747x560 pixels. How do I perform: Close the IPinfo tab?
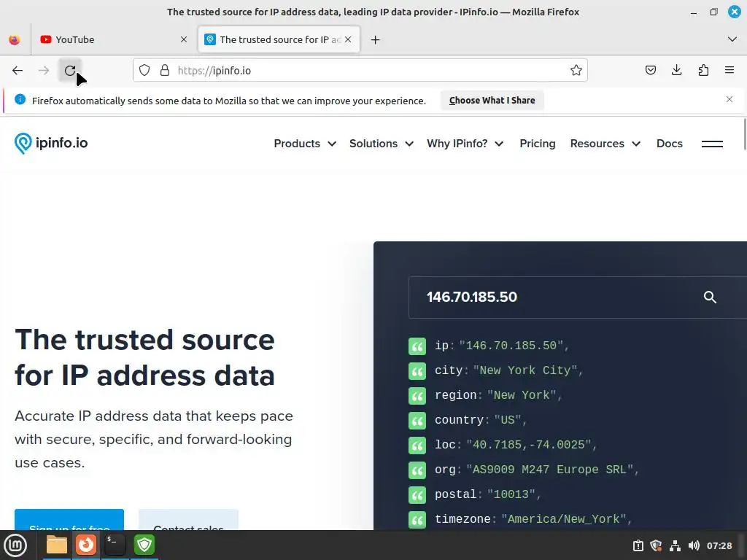coord(348,40)
